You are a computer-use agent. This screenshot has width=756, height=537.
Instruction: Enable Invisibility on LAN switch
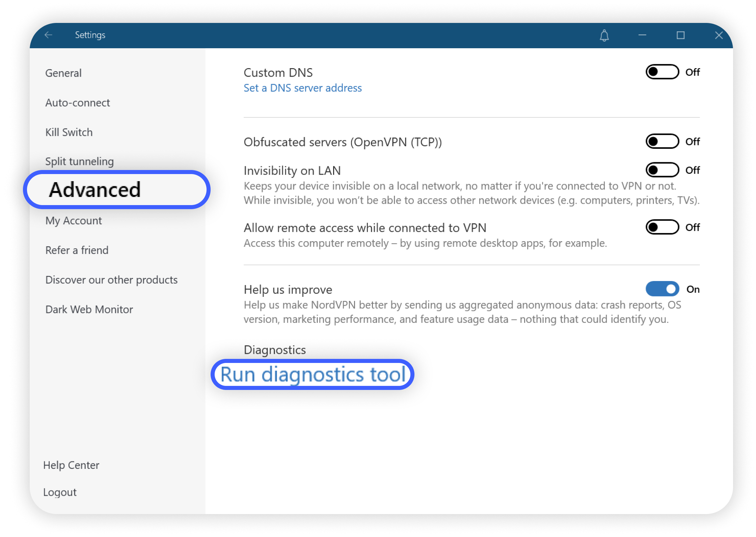(662, 170)
